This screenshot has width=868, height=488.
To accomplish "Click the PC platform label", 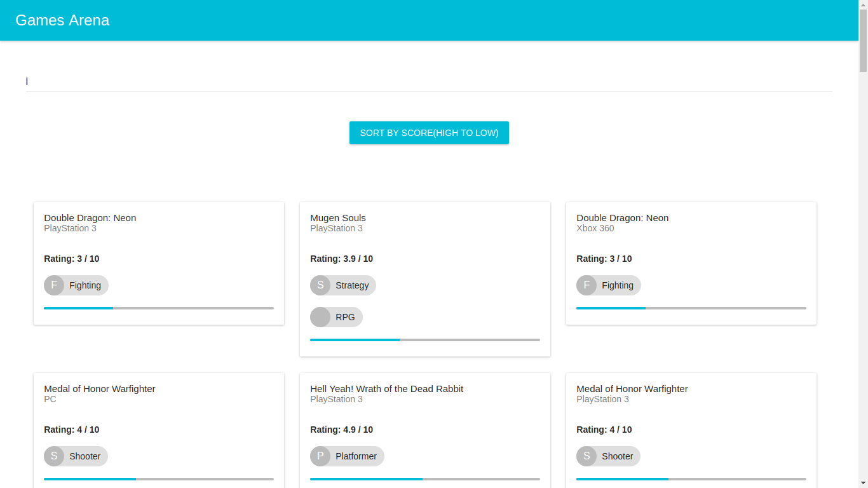I will coord(50,399).
